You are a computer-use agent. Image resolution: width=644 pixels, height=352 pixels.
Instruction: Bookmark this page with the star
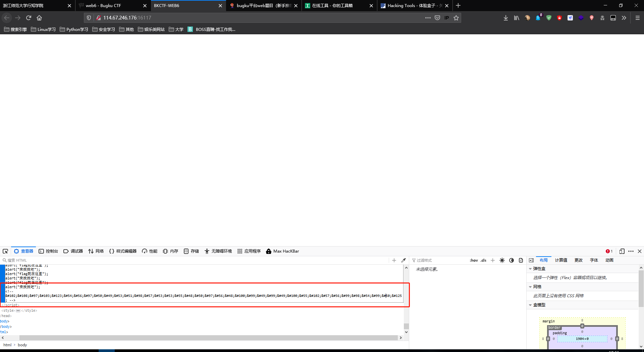click(x=456, y=18)
